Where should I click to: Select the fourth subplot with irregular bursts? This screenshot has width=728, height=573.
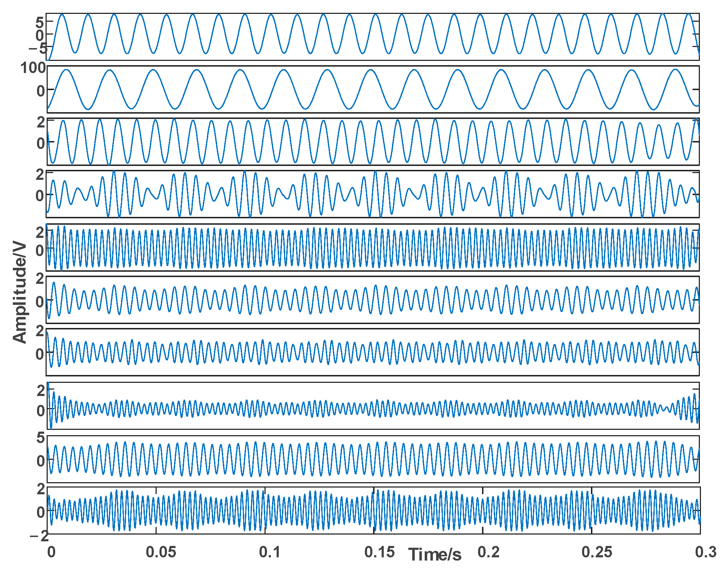tap(373, 194)
